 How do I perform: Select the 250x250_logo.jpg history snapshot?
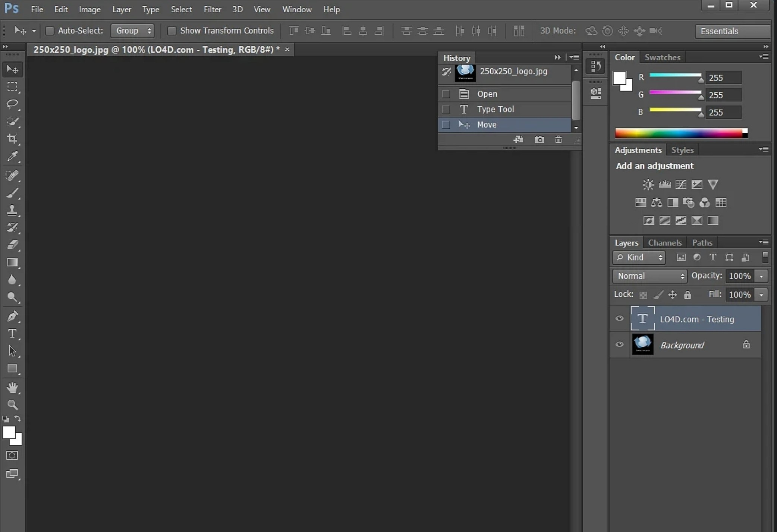(504, 73)
